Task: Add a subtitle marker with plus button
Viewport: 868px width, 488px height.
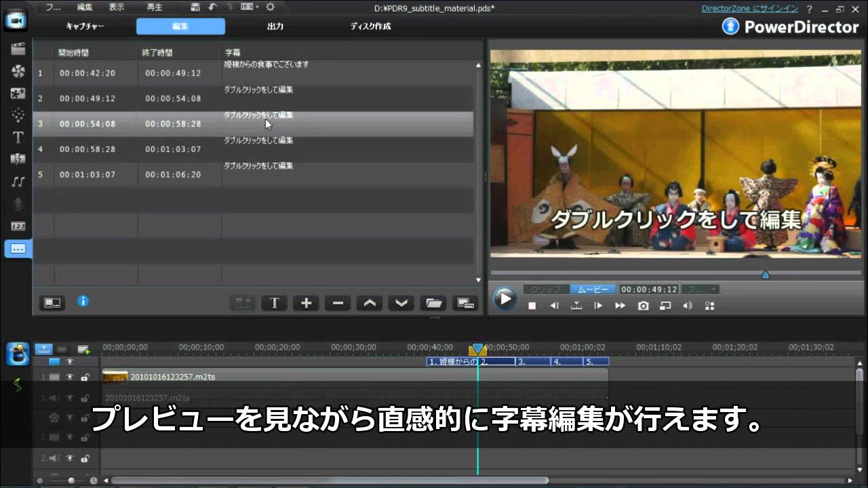Action: tap(306, 303)
